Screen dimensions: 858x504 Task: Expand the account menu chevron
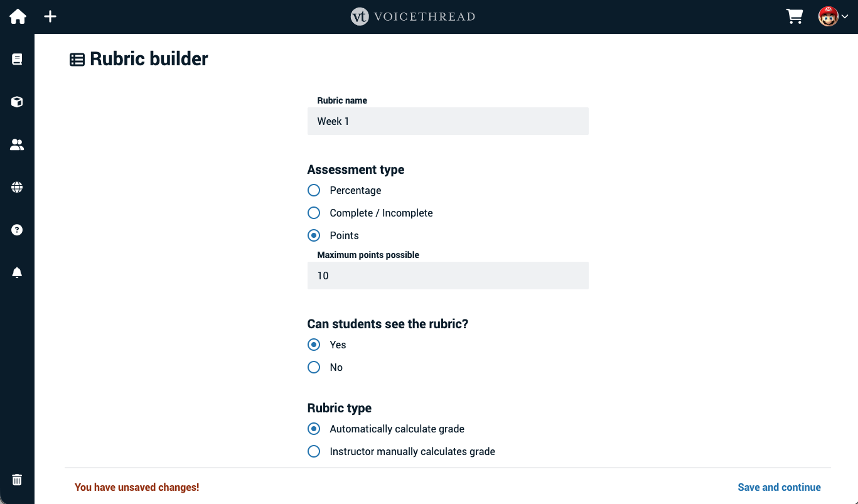(845, 16)
